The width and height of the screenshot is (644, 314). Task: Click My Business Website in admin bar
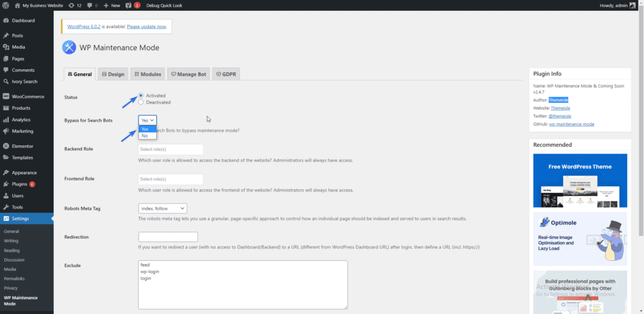[x=43, y=6]
